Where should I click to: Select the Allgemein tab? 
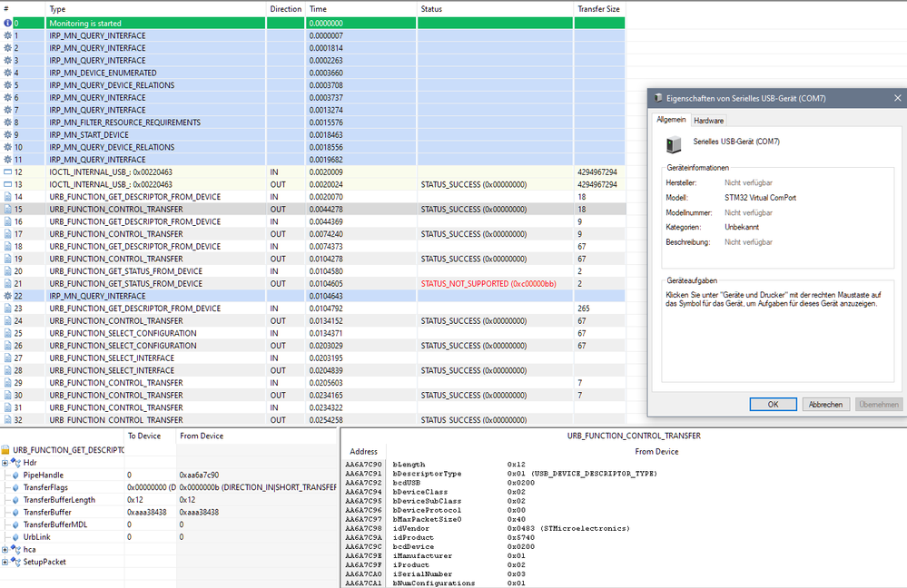(x=671, y=120)
